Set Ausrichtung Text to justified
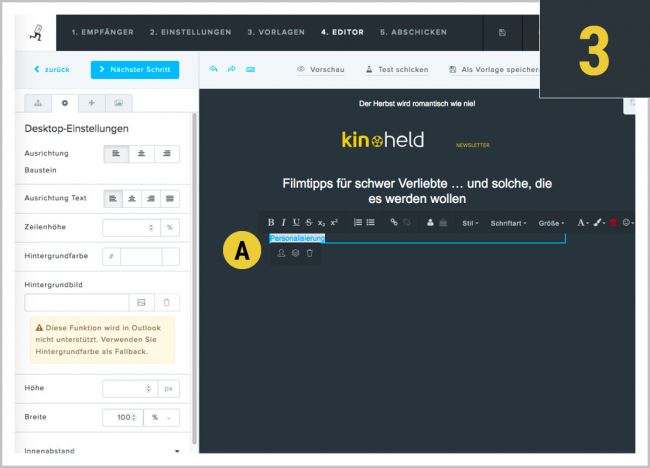Viewport: 650px width, 468px height. tap(170, 198)
